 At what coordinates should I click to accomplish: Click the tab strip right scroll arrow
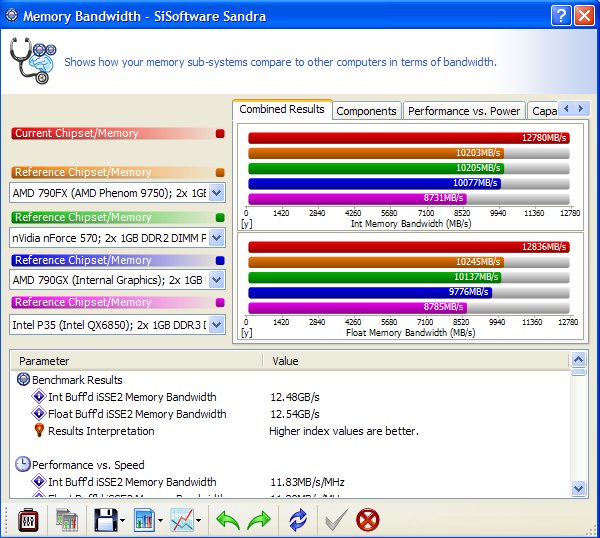581,109
